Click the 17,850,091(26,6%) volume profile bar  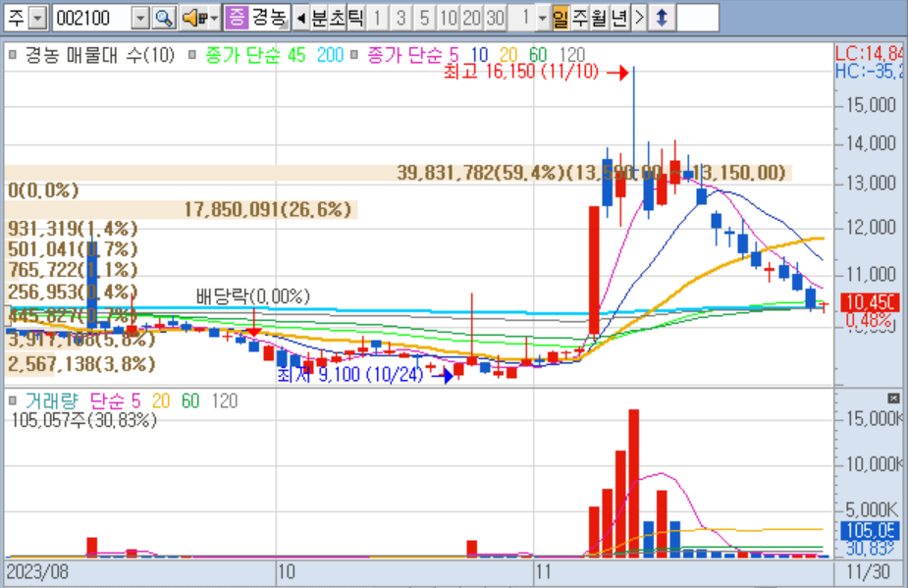(182, 210)
